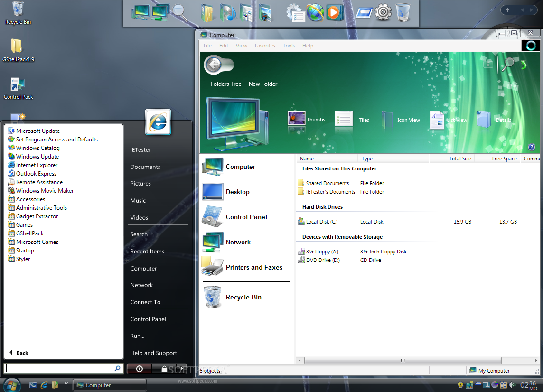The height and width of the screenshot is (392, 543).
Task: Open the Tools menu
Action: point(289,46)
